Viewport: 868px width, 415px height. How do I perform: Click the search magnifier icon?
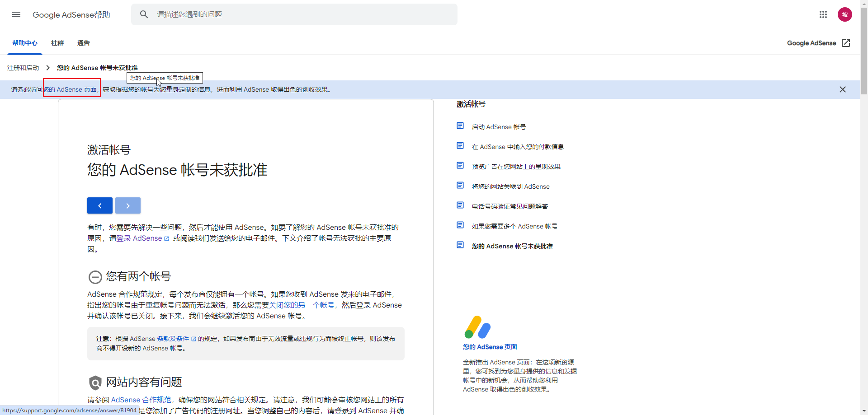[x=144, y=14]
